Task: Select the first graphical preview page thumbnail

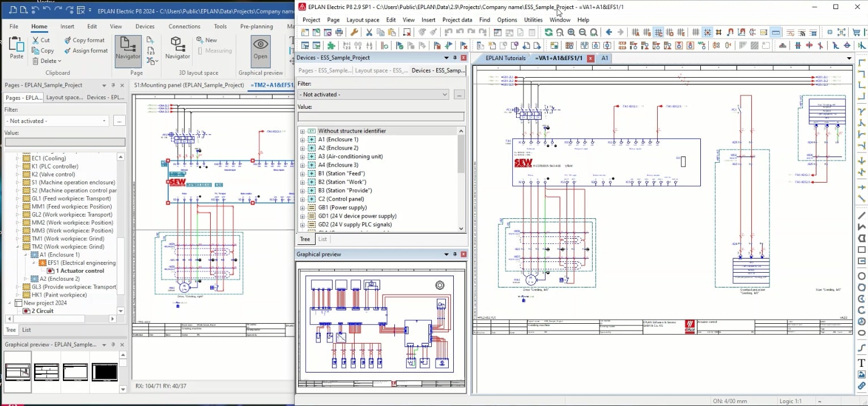Action: (17, 371)
